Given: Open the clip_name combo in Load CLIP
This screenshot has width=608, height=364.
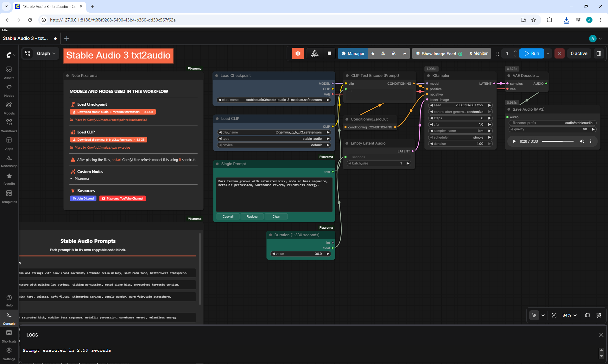Looking at the screenshot, I should (274, 133).
